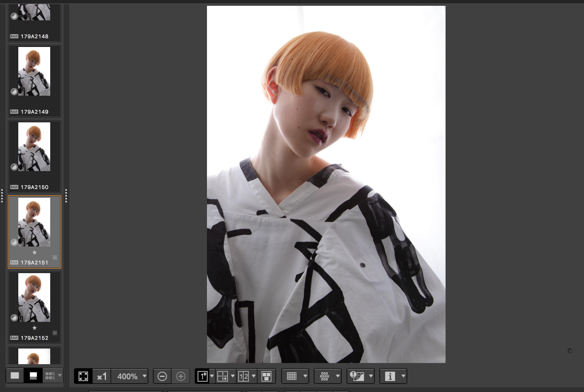This screenshot has height=392, width=584.
Task: Click the grip handle at far left edge
Action: click(2, 196)
